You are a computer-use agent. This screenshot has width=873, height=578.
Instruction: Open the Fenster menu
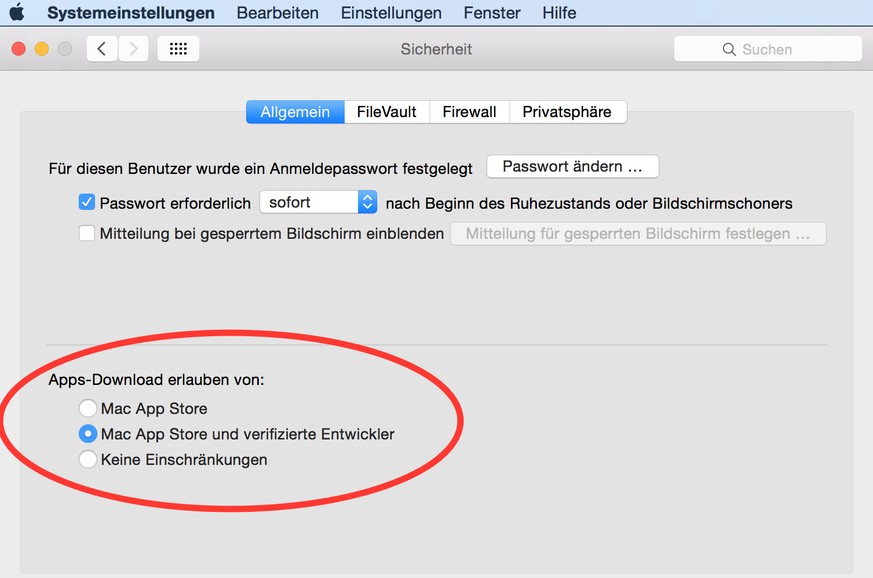click(492, 12)
